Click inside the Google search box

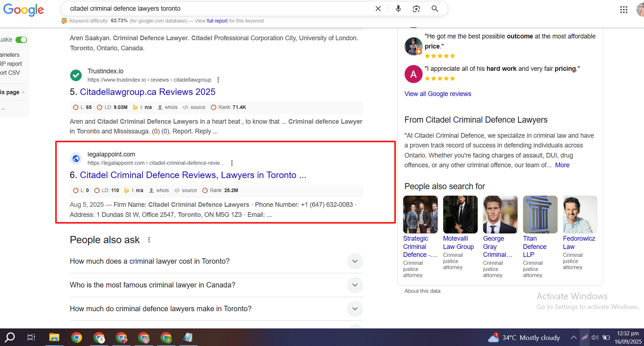click(x=217, y=8)
